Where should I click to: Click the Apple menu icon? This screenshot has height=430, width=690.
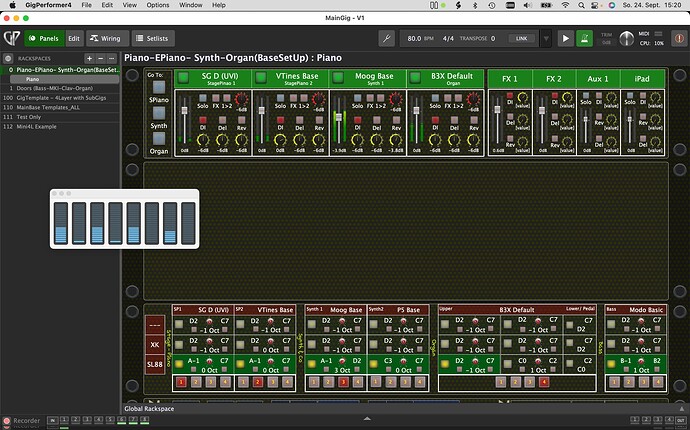[x=13, y=5]
